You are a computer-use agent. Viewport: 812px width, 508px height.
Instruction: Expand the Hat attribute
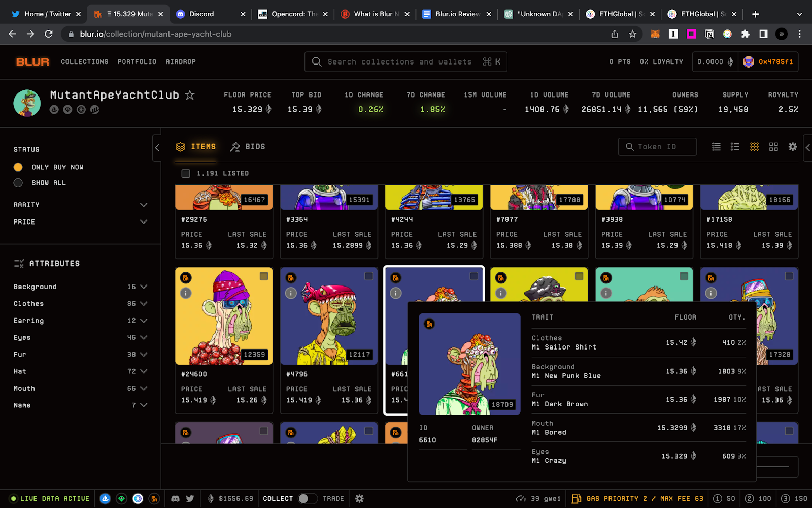[x=80, y=371]
